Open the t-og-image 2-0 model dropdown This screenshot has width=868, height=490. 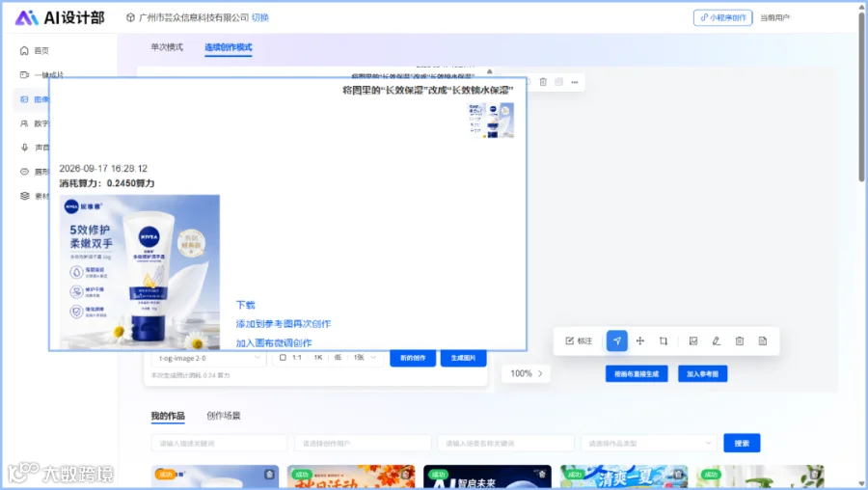point(208,358)
